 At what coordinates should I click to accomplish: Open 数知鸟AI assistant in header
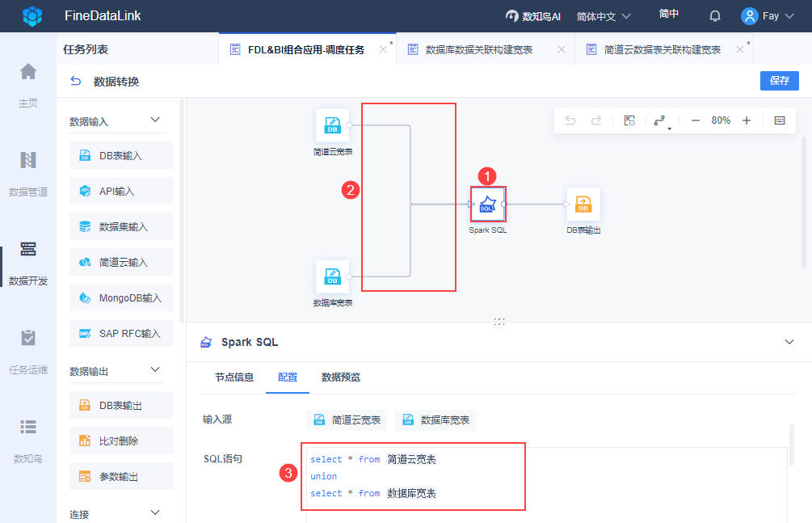tap(533, 17)
